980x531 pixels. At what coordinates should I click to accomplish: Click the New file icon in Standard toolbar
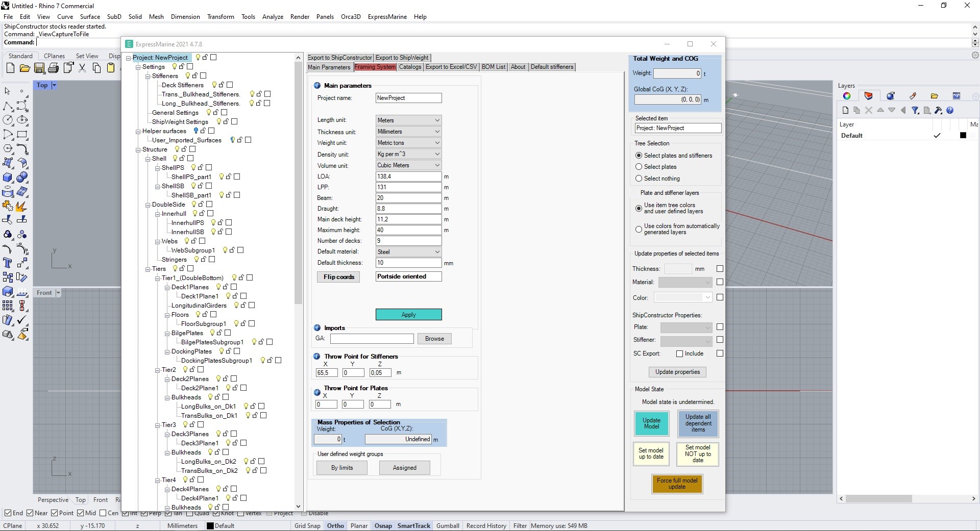[10, 68]
